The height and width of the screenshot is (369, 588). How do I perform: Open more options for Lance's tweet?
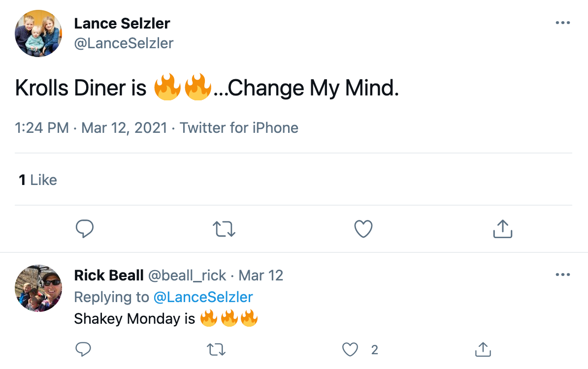(x=562, y=23)
